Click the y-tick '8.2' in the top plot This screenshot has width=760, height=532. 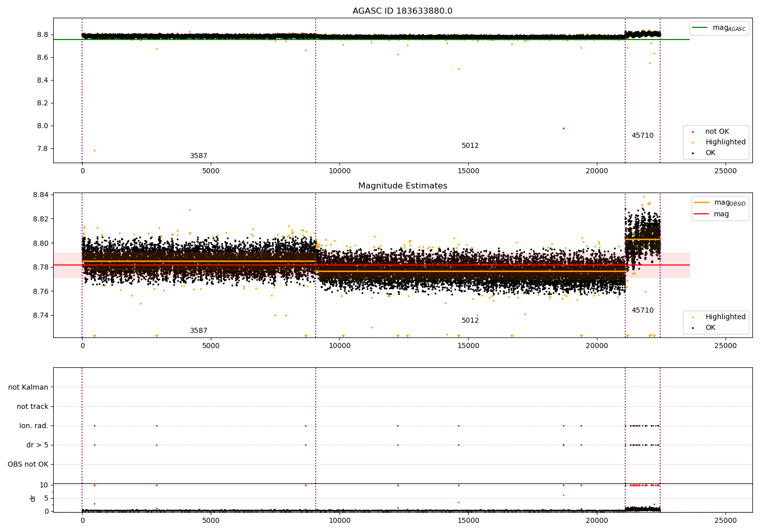pyautogui.click(x=43, y=103)
